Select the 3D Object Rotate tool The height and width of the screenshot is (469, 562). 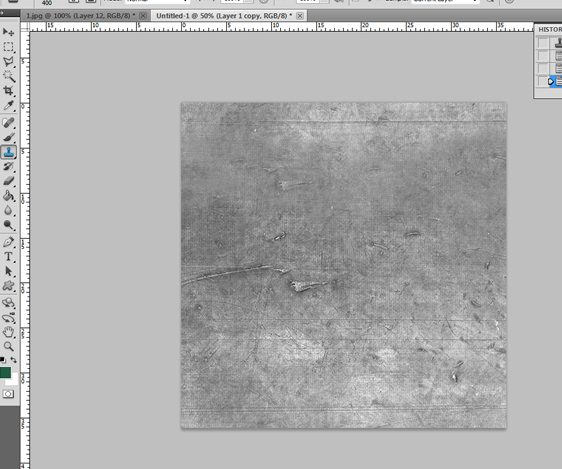tap(8, 303)
